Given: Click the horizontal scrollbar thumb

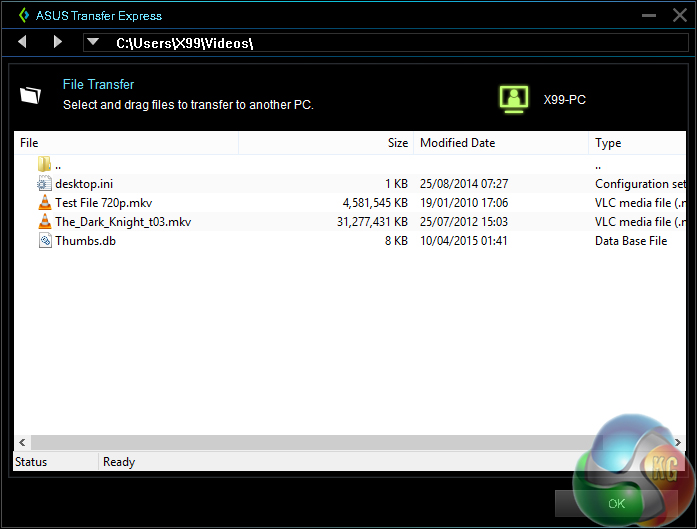Looking at the screenshot, I should pyautogui.click(x=316, y=442).
